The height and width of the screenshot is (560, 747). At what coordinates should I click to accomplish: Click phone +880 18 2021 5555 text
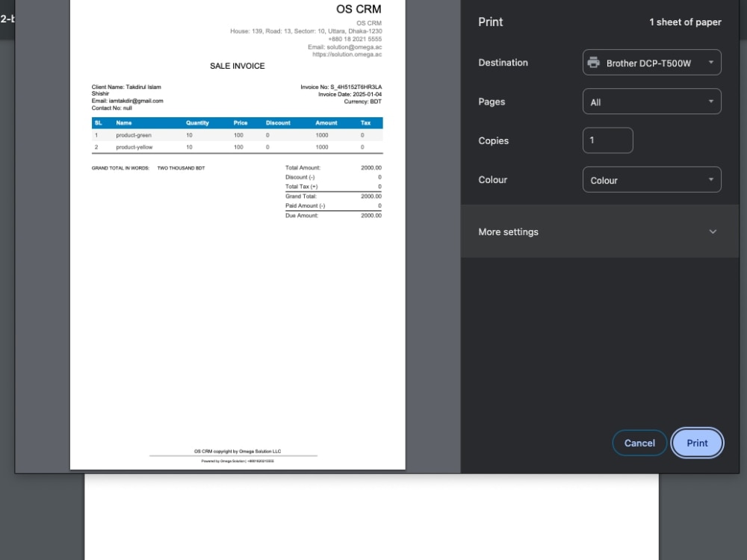pos(355,39)
